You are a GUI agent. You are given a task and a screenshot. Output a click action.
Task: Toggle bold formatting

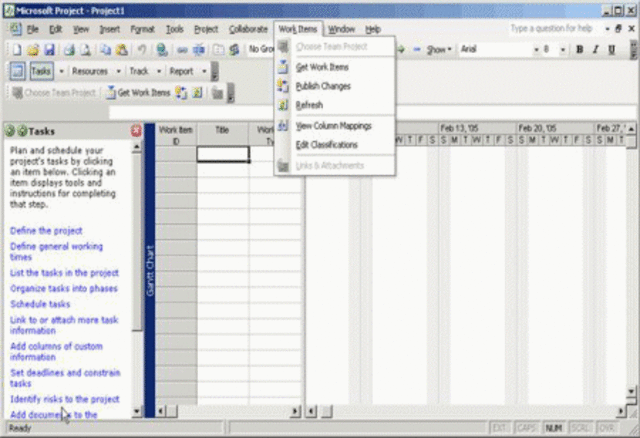point(579,49)
